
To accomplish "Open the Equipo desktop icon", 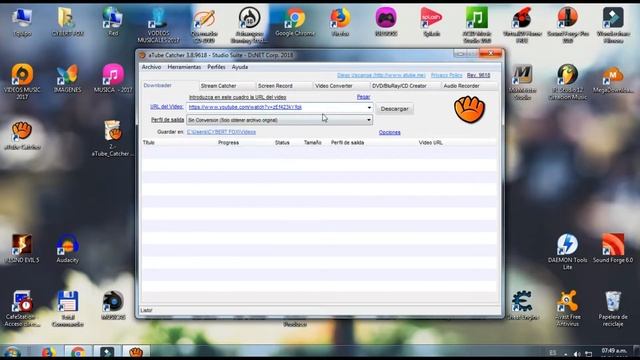I will pos(22,22).
